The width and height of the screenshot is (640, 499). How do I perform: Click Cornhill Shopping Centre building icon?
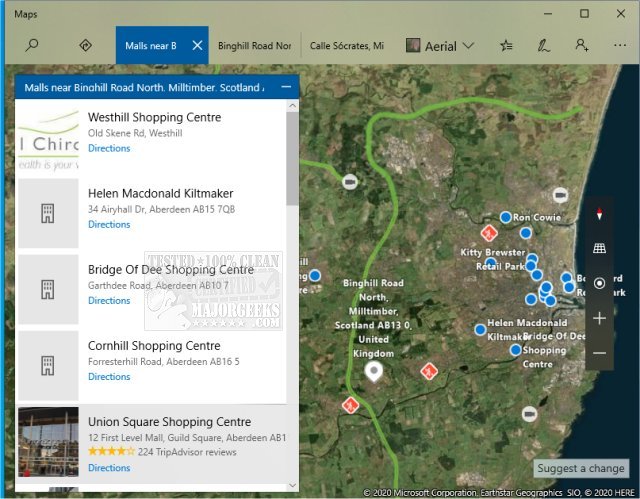coord(48,366)
